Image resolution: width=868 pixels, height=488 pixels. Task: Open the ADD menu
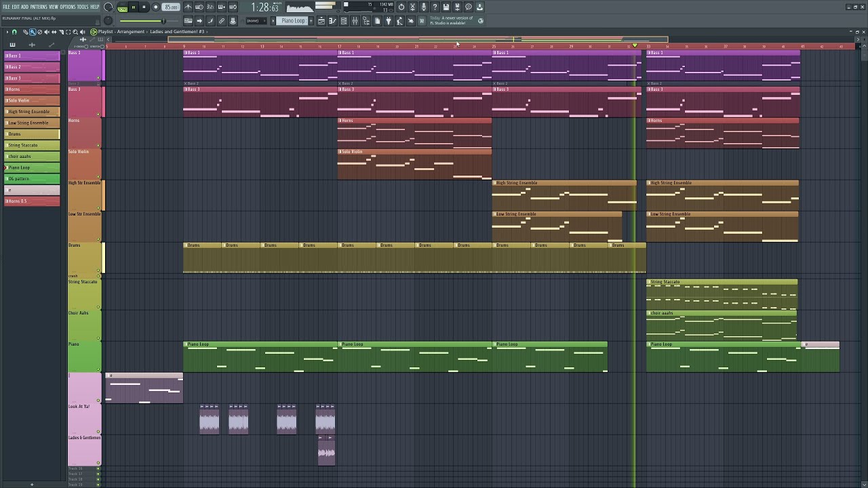click(25, 7)
